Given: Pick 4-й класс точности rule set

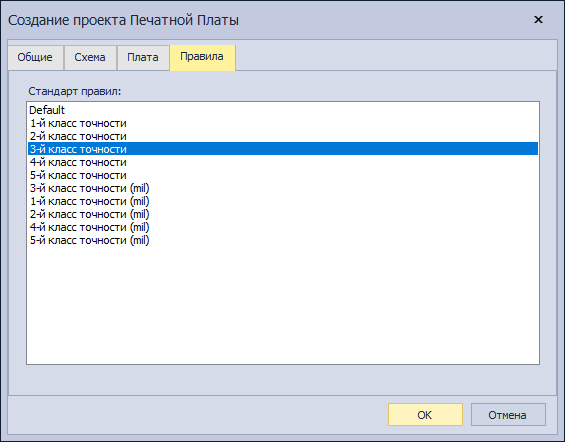Looking at the screenshot, I should 283,162.
